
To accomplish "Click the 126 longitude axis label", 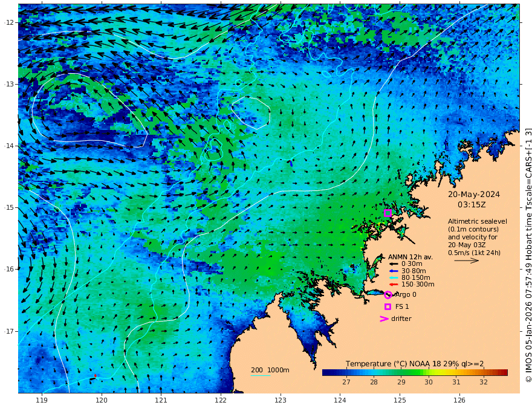I will tap(459, 401).
